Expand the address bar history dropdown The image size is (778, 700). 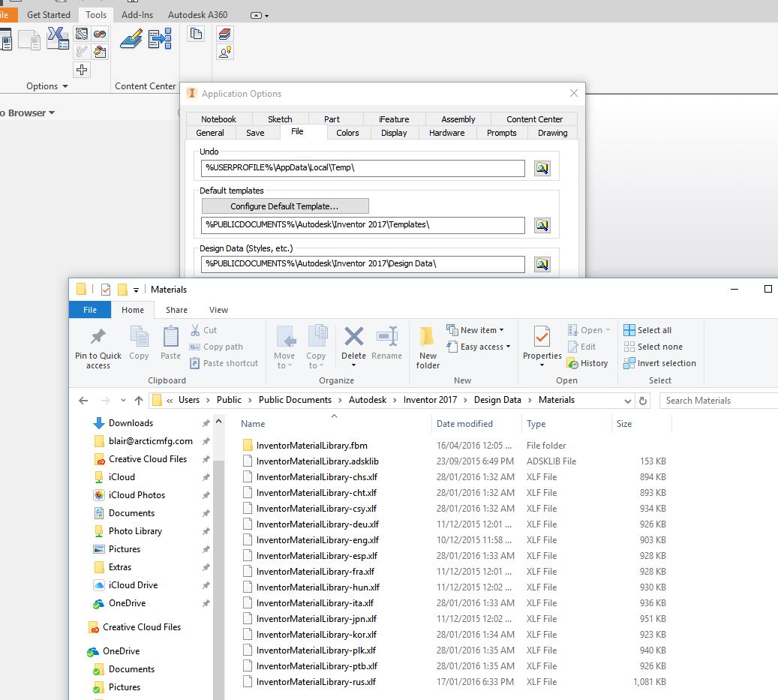coord(628,401)
